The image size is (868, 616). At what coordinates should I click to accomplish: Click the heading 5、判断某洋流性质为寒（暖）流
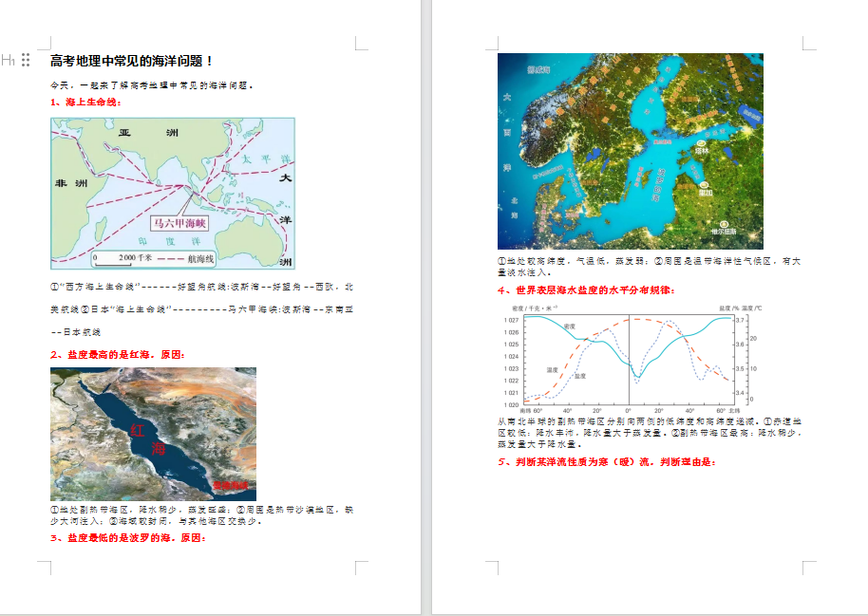pos(606,461)
